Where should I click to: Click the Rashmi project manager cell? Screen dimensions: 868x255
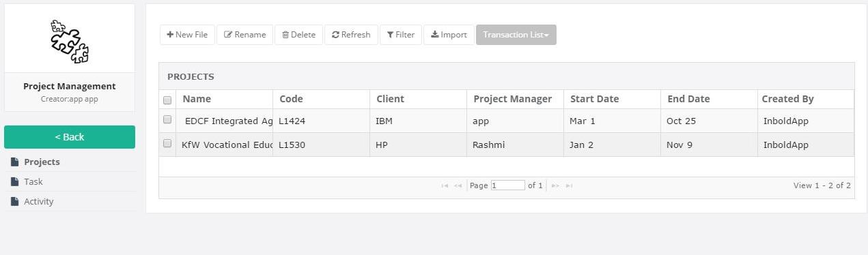pos(516,145)
